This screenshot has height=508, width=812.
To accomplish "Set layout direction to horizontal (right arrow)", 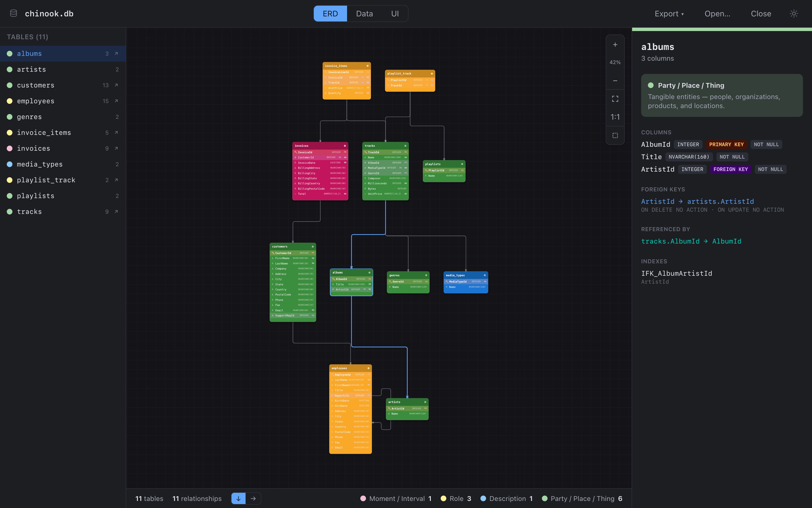I will [x=253, y=498].
